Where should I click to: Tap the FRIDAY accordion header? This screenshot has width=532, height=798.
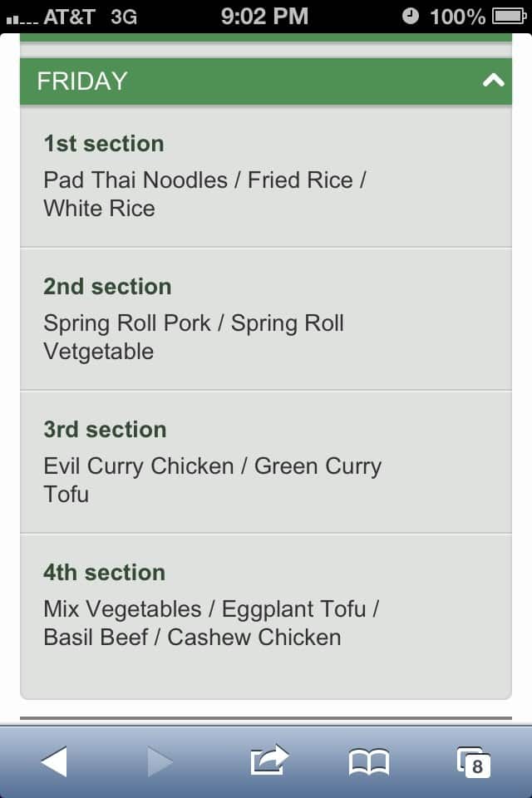(249, 81)
